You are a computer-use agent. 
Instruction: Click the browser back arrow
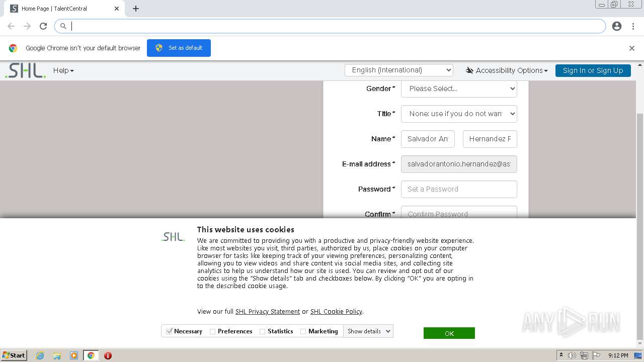(11, 26)
